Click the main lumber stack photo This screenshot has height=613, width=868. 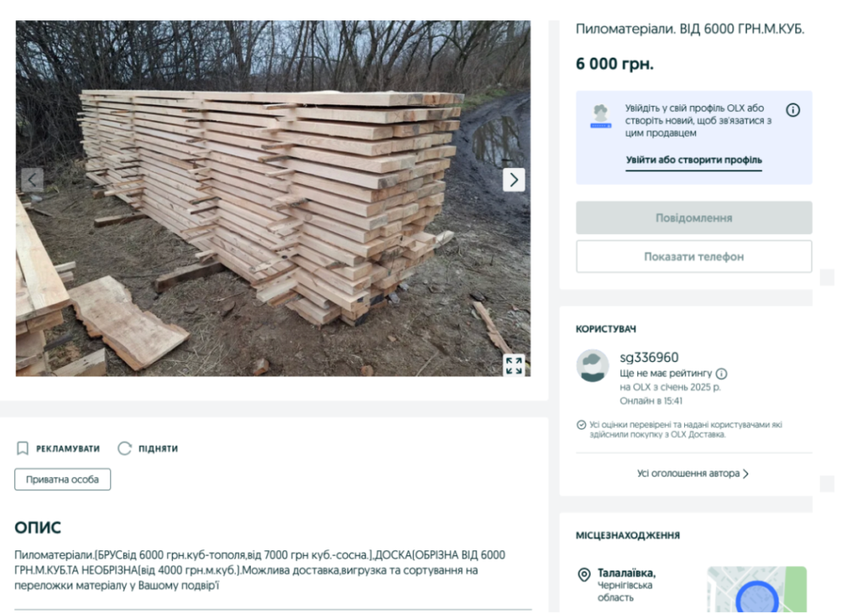[273, 198]
